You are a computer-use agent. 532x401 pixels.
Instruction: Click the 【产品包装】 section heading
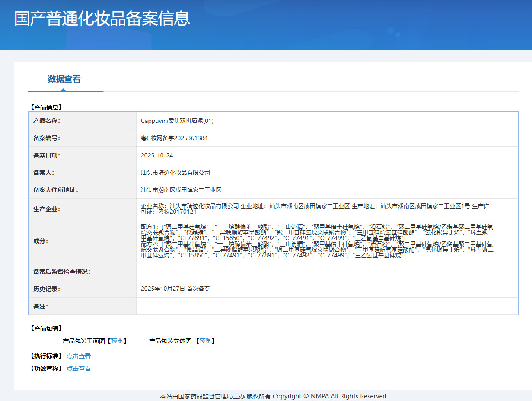(46, 328)
